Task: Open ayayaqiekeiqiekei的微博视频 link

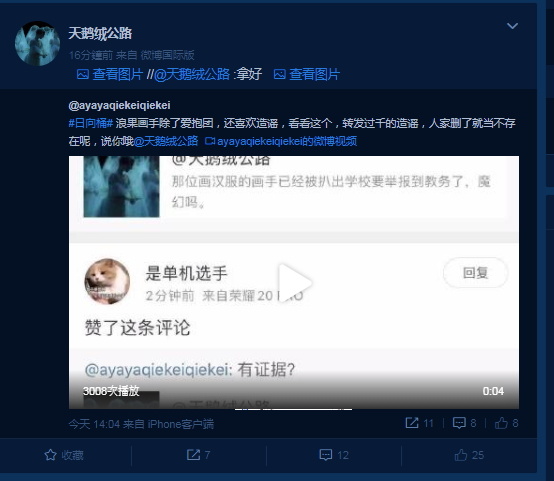Action: point(281,141)
